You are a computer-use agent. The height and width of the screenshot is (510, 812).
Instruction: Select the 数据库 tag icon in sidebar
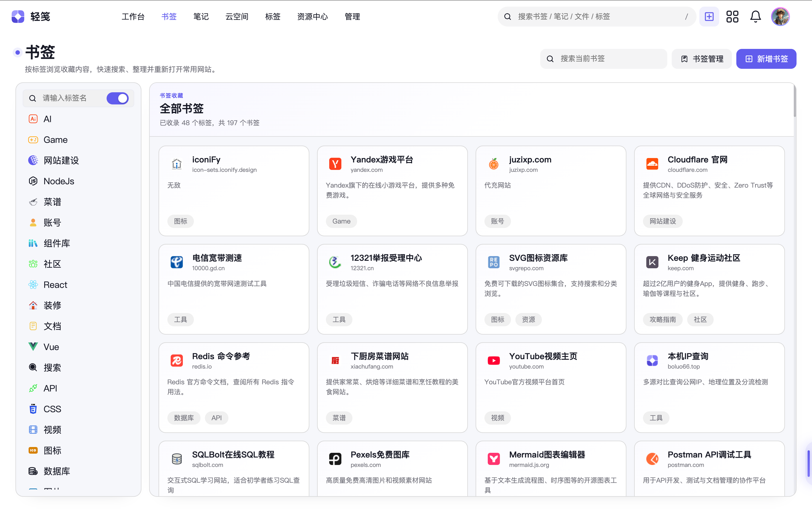33,471
